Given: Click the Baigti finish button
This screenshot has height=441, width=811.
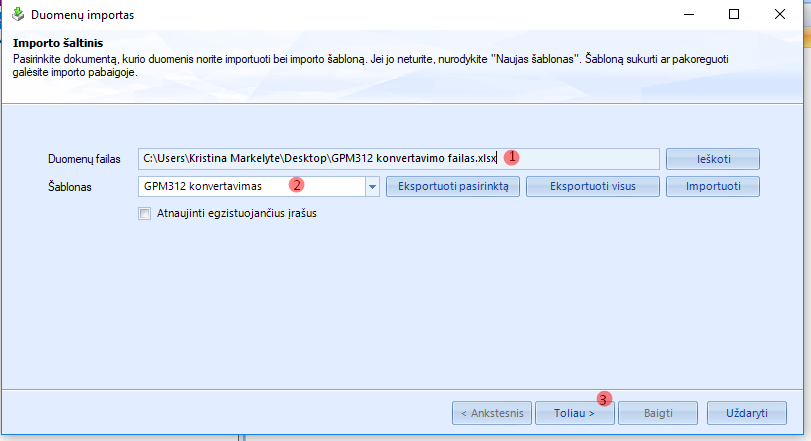Looking at the screenshot, I should 657,412.
